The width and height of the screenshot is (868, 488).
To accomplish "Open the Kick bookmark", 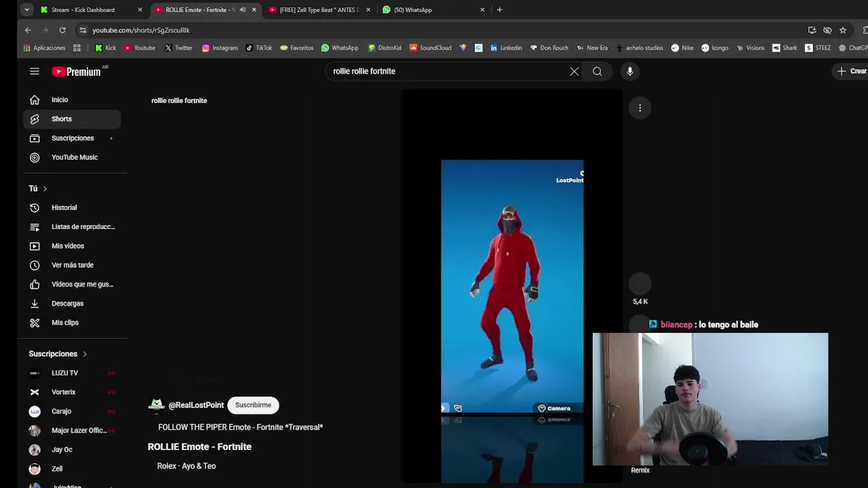I will pos(105,48).
